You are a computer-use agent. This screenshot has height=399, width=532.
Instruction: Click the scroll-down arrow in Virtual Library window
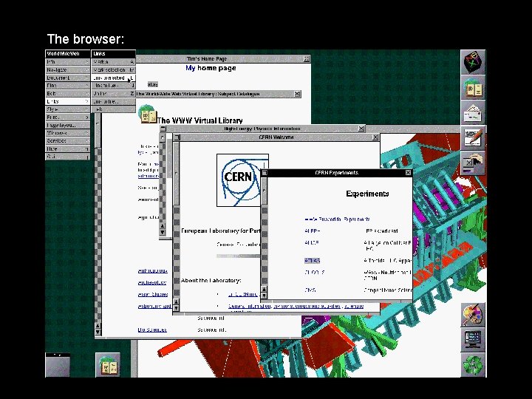98,332
